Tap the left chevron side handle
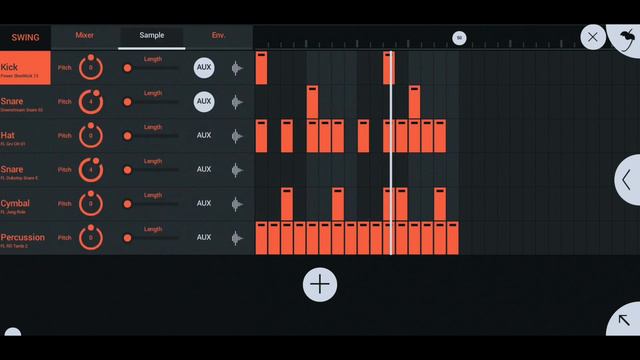Screen dimensions: 640x360 pos(627,180)
